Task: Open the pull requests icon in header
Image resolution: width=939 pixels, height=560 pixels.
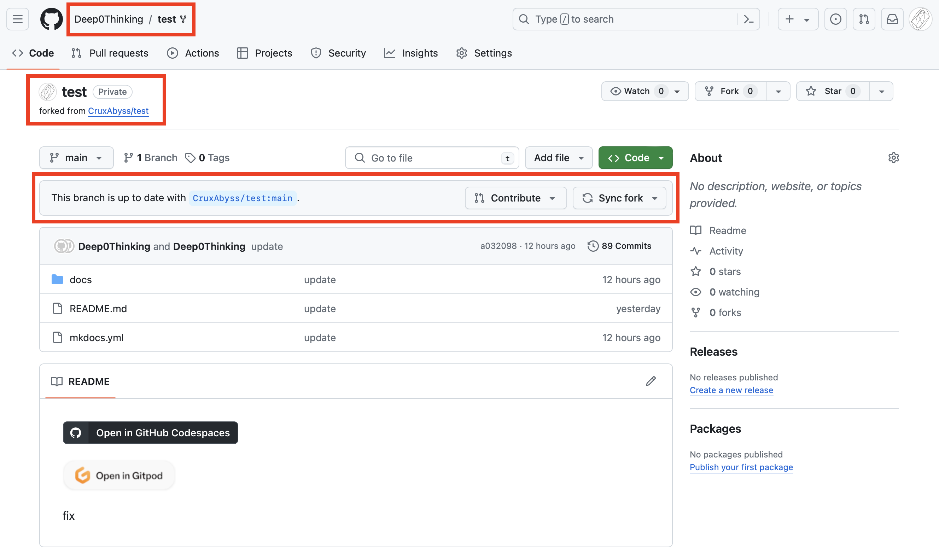Action: [x=864, y=19]
